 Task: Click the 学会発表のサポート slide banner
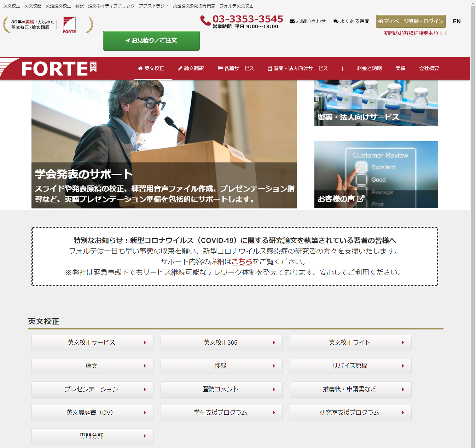(164, 144)
